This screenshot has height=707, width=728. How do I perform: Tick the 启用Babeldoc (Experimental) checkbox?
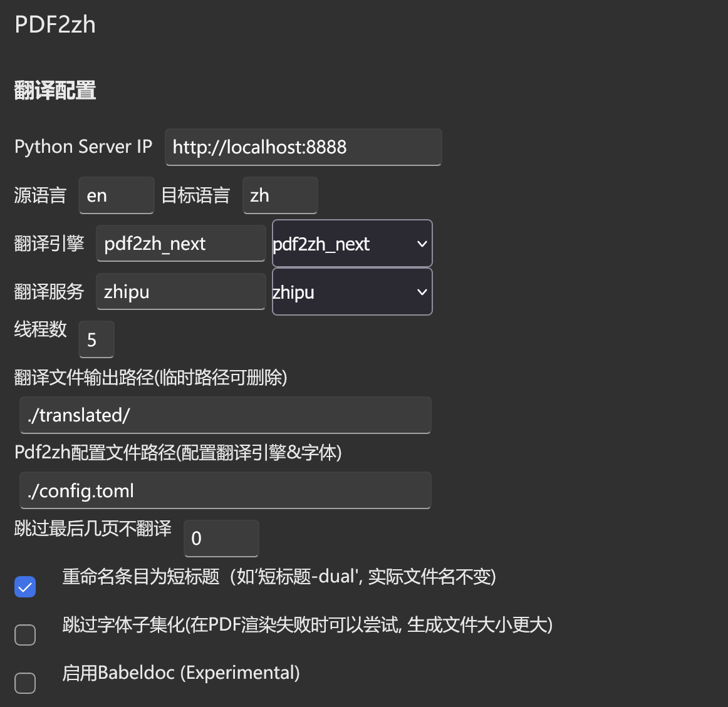click(x=25, y=683)
